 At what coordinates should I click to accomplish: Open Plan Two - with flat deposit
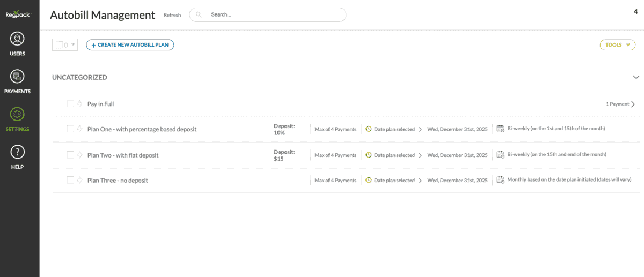123,155
